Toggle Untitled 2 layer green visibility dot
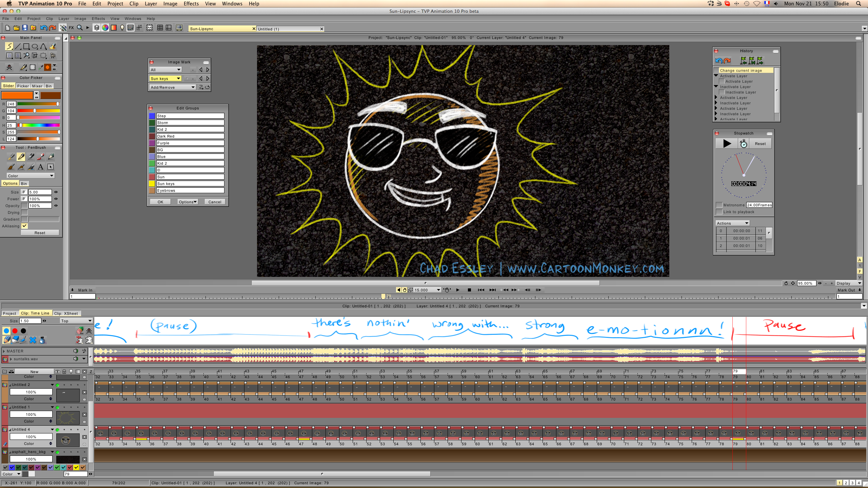The width and height of the screenshot is (868, 488). 58,385
